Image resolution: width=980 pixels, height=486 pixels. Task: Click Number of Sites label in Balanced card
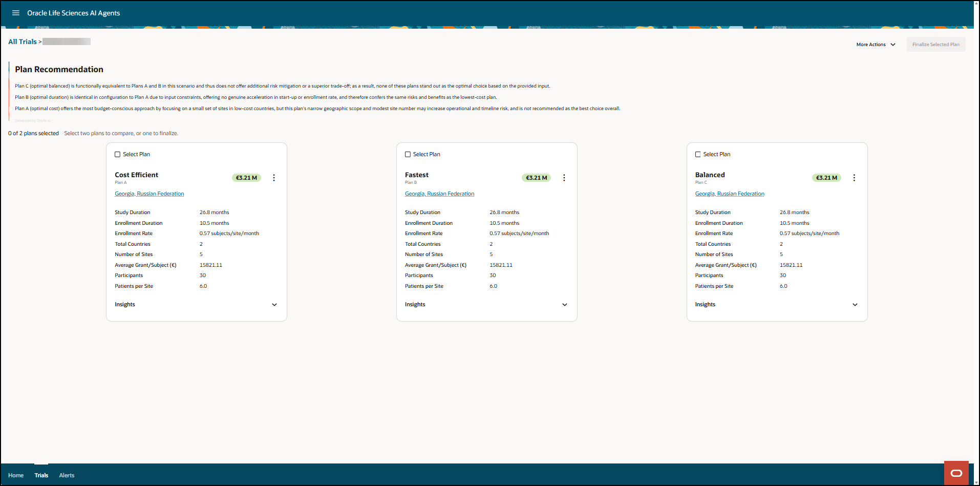coord(714,254)
